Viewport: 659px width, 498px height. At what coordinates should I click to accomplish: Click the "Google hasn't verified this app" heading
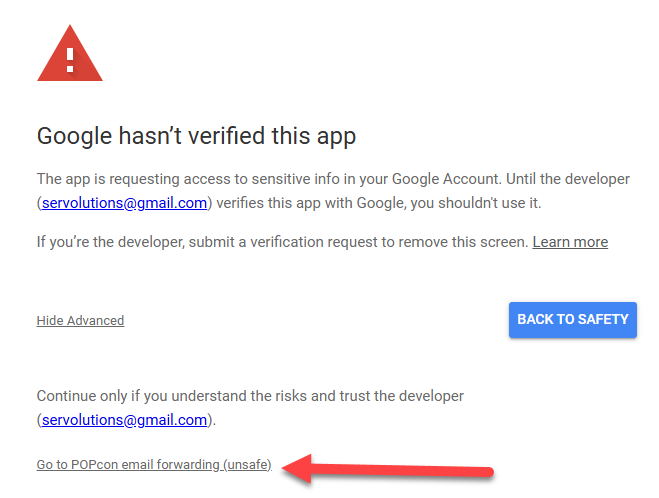click(x=196, y=136)
